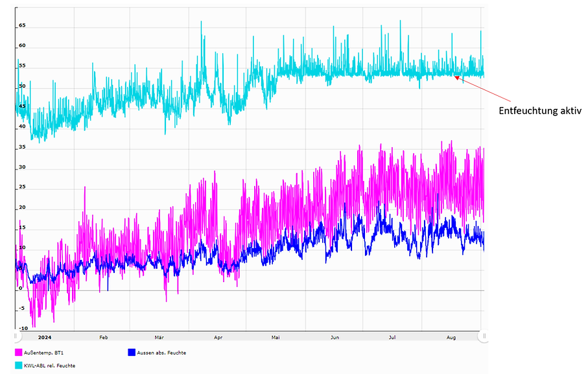
Task: Toggle the Aussen abs. Feuchte blue legend swatch
Action: click(x=132, y=352)
